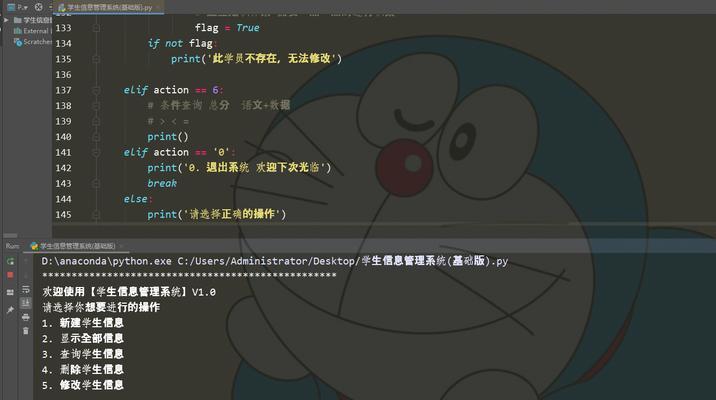Click line number 140 in gutter
716x400 pixels.
63,137
